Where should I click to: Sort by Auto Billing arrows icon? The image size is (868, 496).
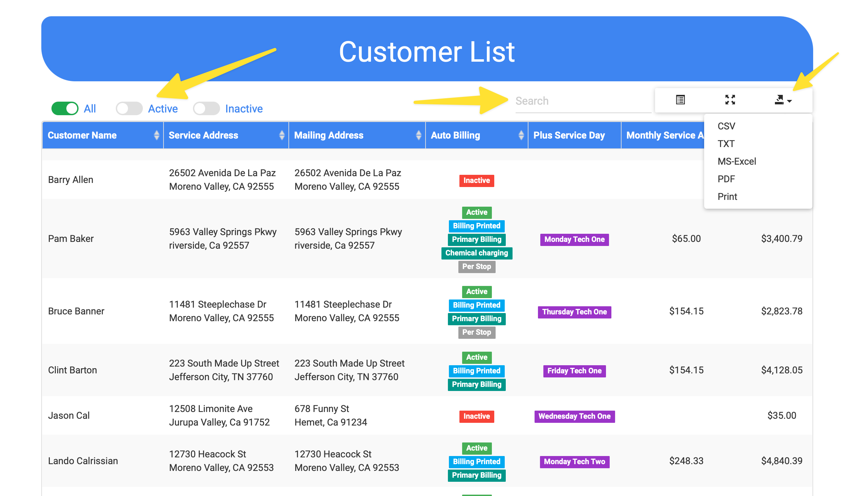coord(521,135)
